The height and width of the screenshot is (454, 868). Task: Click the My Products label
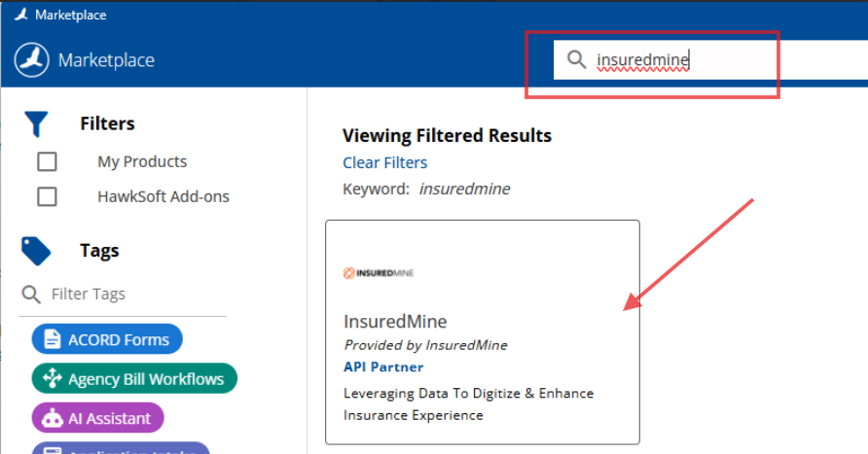tap(142, 162)
